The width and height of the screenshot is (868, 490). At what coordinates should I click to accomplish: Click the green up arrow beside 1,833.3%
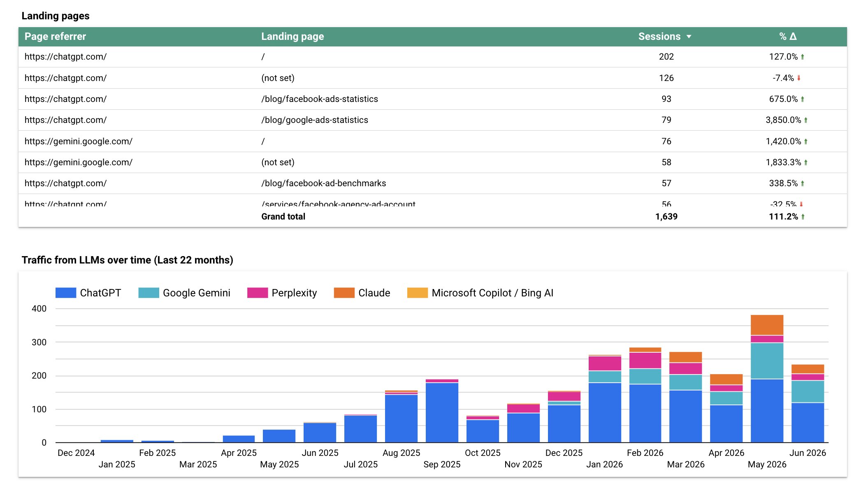[x=806, y=162]
